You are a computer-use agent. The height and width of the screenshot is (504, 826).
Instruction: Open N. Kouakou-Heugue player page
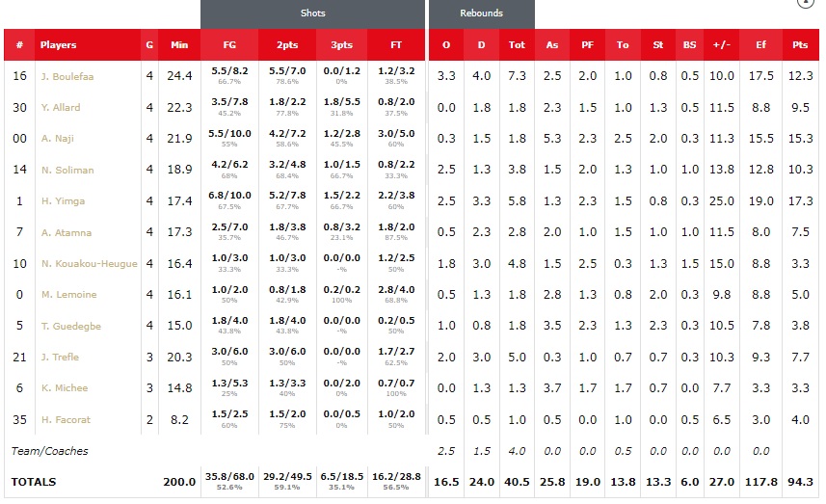(x=89, y=264)
